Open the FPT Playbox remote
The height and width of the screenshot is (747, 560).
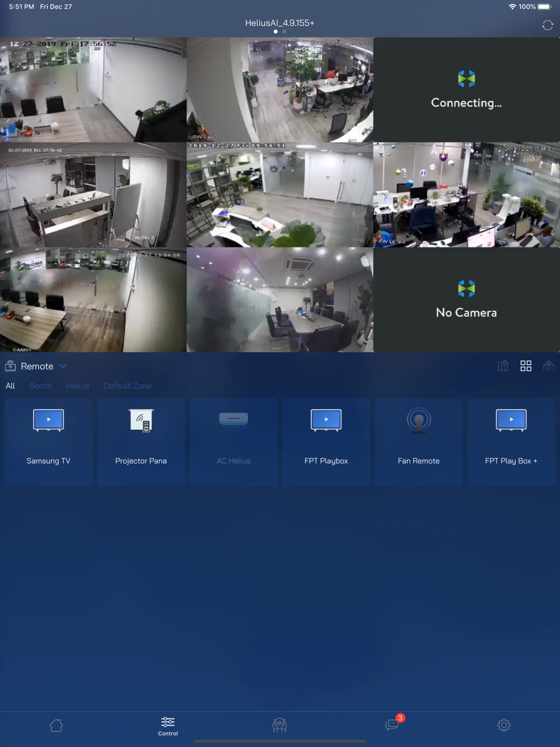click(326, 442)
